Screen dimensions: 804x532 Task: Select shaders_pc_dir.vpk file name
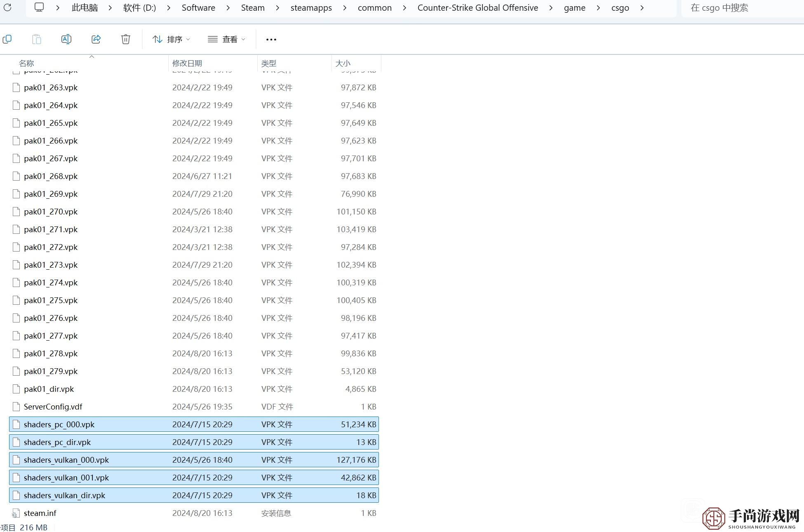(x=57, y=442)
